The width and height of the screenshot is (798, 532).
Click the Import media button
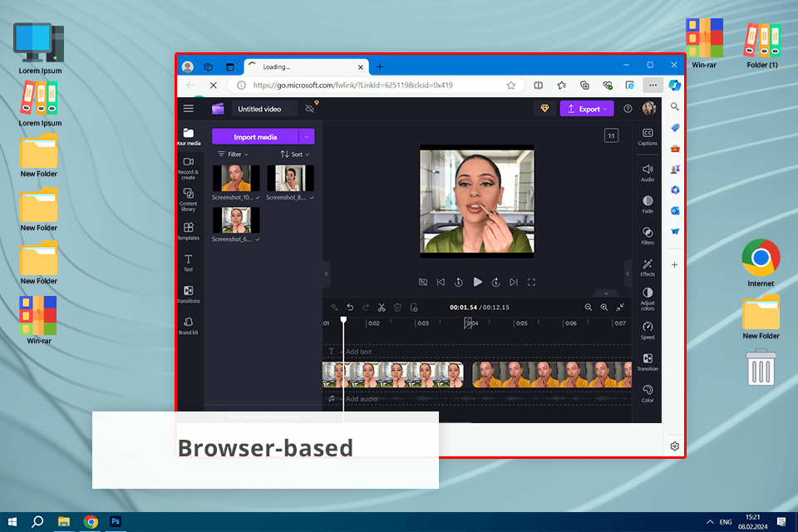tap(255, 136)
